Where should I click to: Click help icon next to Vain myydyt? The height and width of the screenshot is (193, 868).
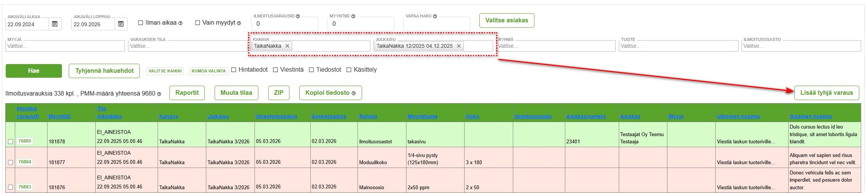coord(239,23)
